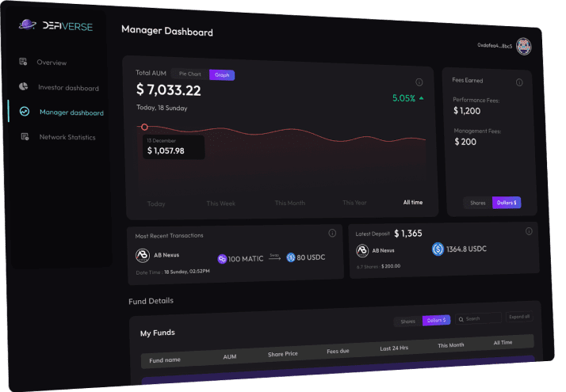
Task: Select the This Week time range
Action: tap(221, 204)
